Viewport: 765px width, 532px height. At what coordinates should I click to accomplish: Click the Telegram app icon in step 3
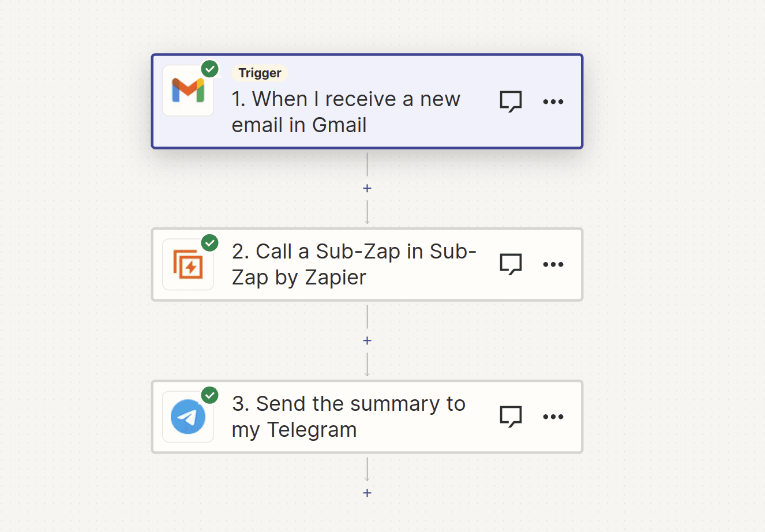188,417
